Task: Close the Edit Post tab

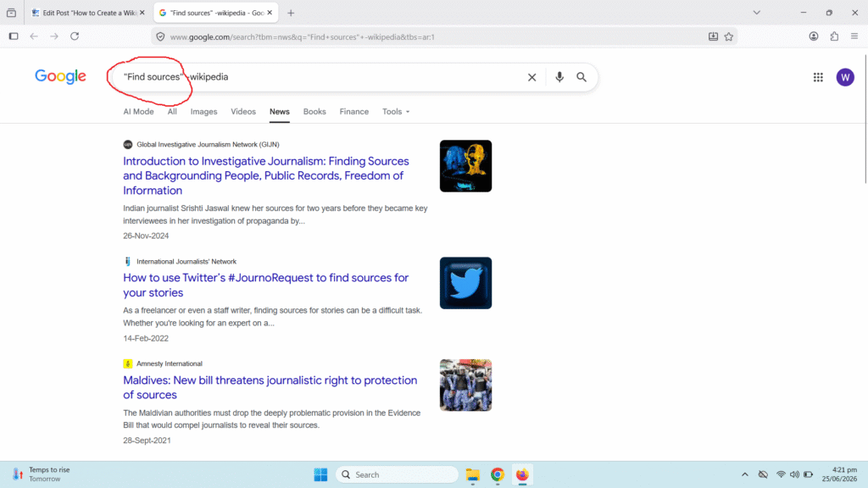Action: click(x=142, y=13)
